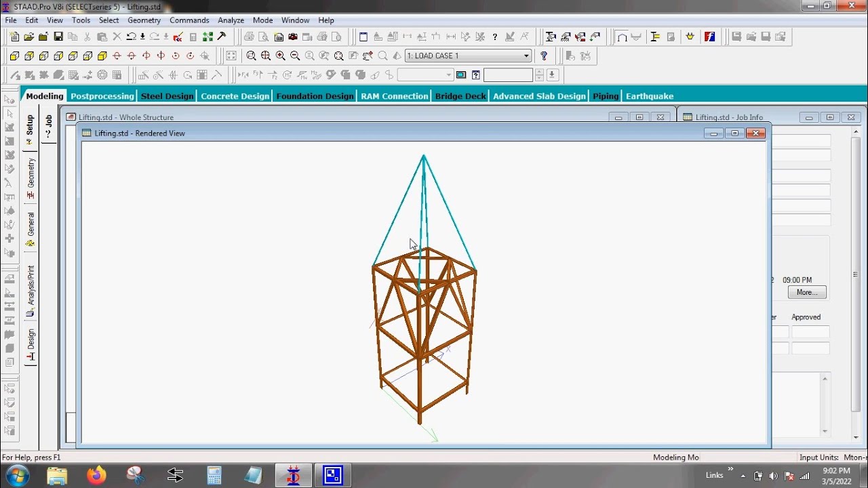Click the New Structure icon
This screenshot has width=868, height=488.
click(15, 37)
